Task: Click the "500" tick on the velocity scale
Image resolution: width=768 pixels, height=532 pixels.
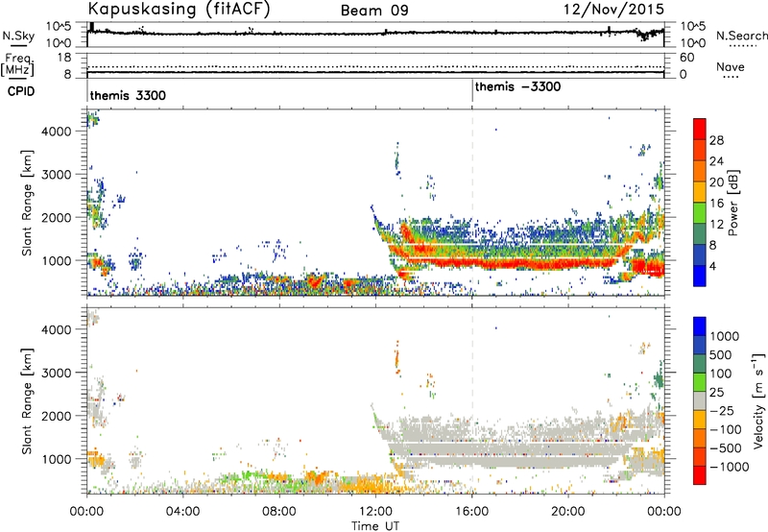Action: [x=720, y=354]
